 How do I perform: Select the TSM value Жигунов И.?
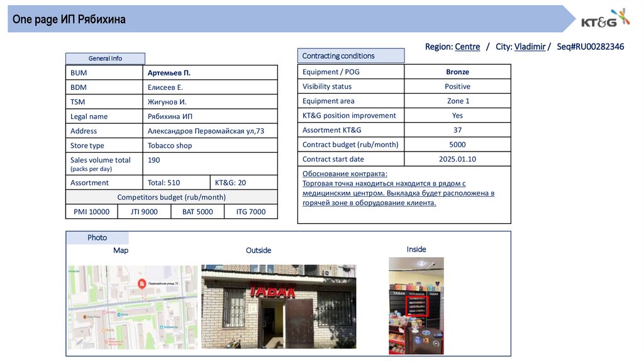[167, 102]
